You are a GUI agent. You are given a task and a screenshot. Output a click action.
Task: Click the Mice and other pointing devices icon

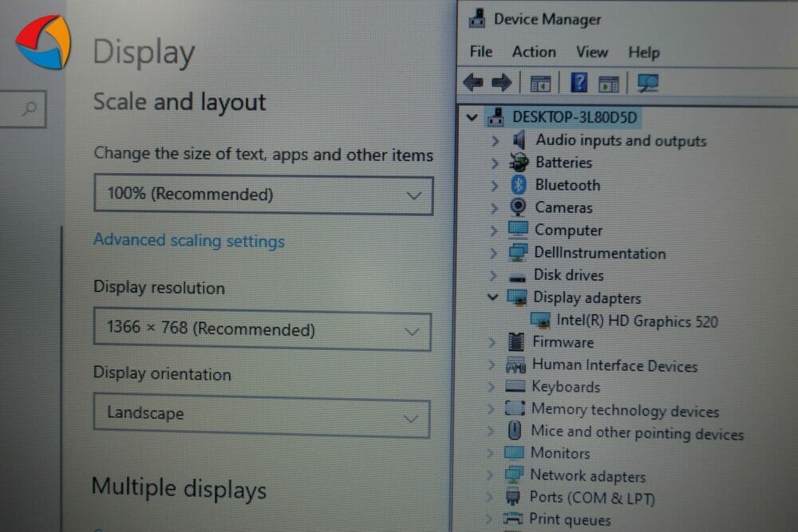pyautogui.click(x=515, y=430)
